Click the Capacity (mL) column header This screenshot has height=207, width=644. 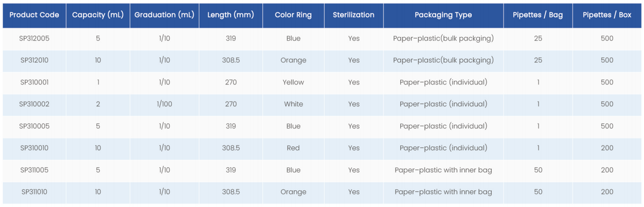(x=98, y=15)
